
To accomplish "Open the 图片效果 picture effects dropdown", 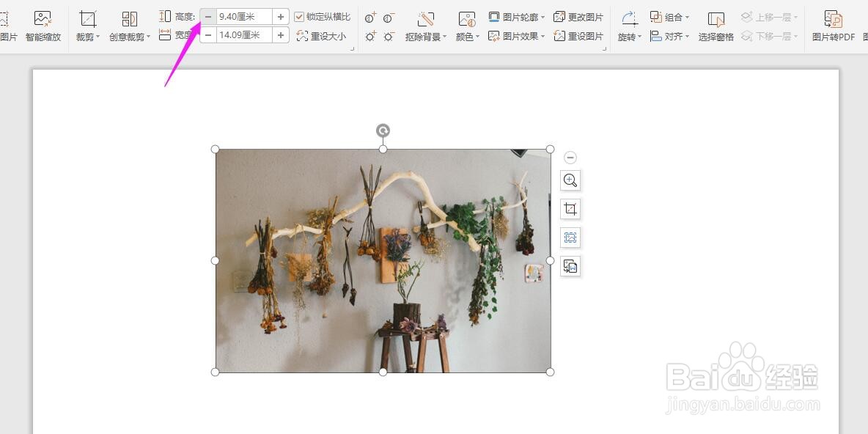I will coord(517,36).
